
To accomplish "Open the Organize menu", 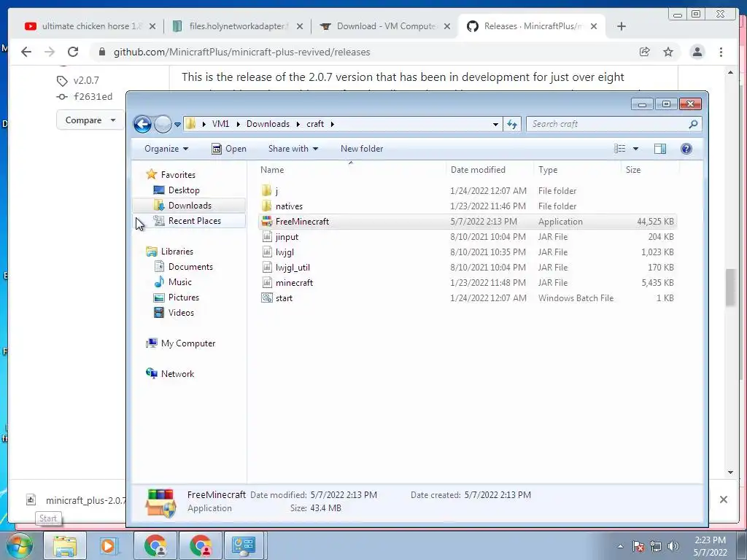I will coord(166,149).
